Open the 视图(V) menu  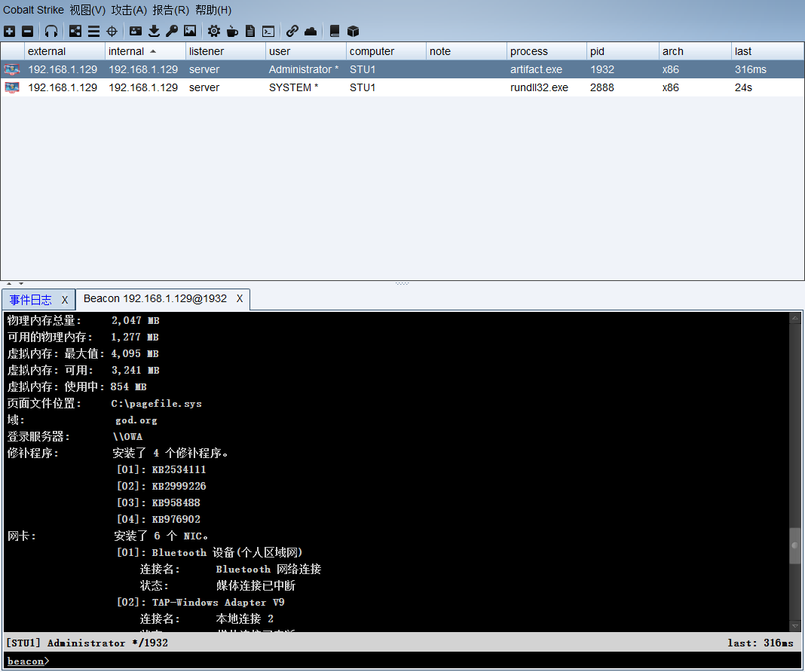click(x=87, y=10)
